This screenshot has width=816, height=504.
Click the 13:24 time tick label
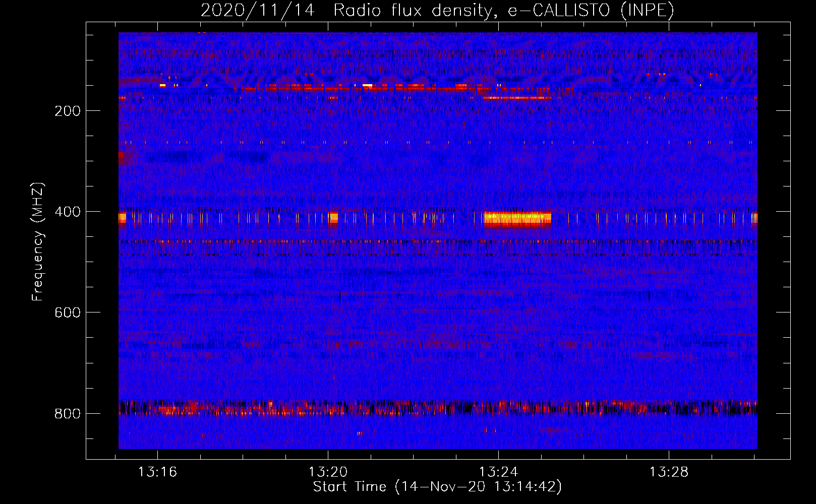coord(499,472)
